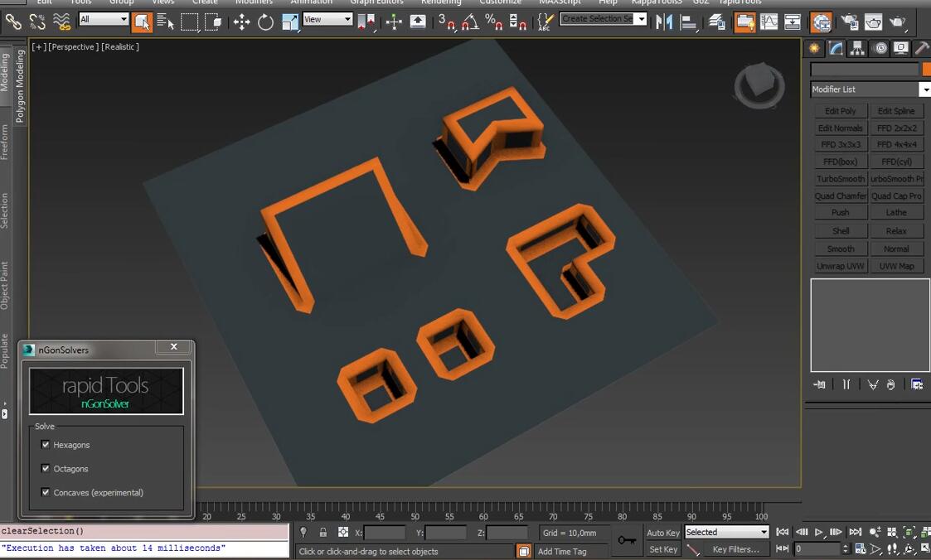The width and height of the screenshot is (931, 560).
Task: Click the Unlink Selection tool
Action: (37, 22)
